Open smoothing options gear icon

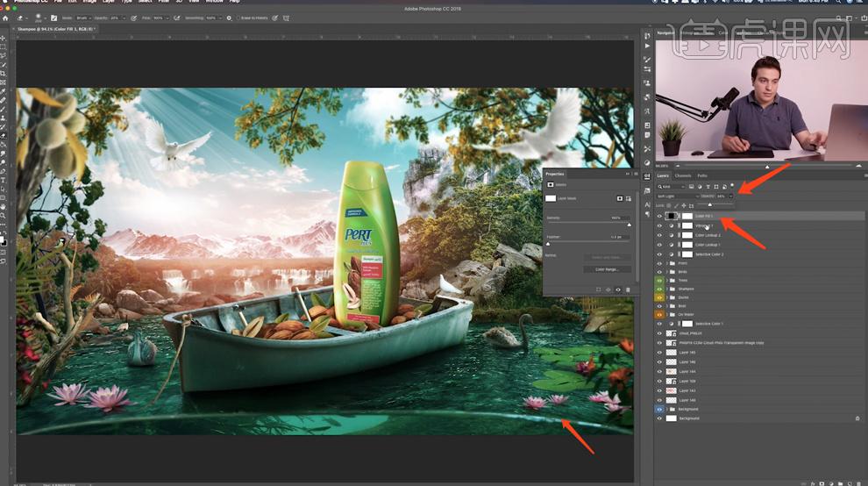coord(229,18)
